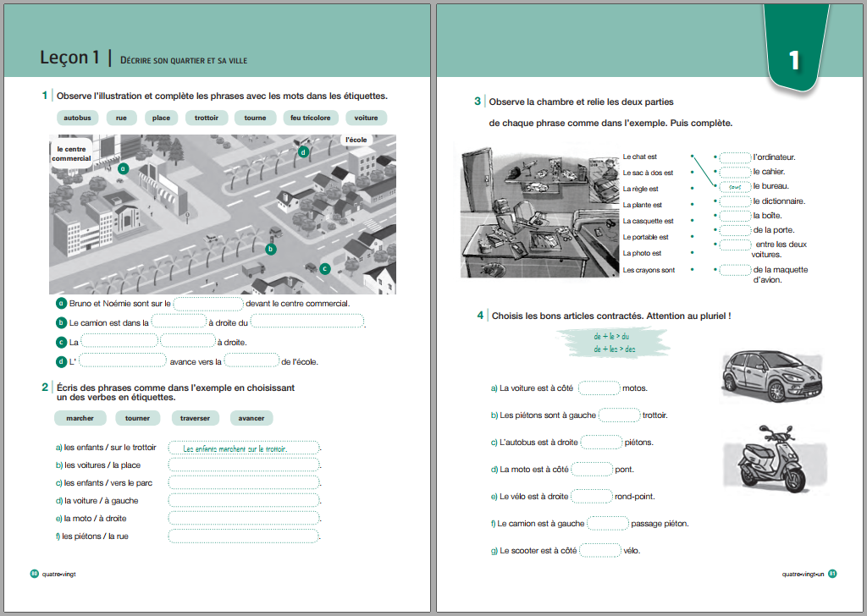Image resolution: width=867 pixels, height=616 pixels.
Task: Click the 'Leçon 1' heading
Action: click(x=69, y=58)
